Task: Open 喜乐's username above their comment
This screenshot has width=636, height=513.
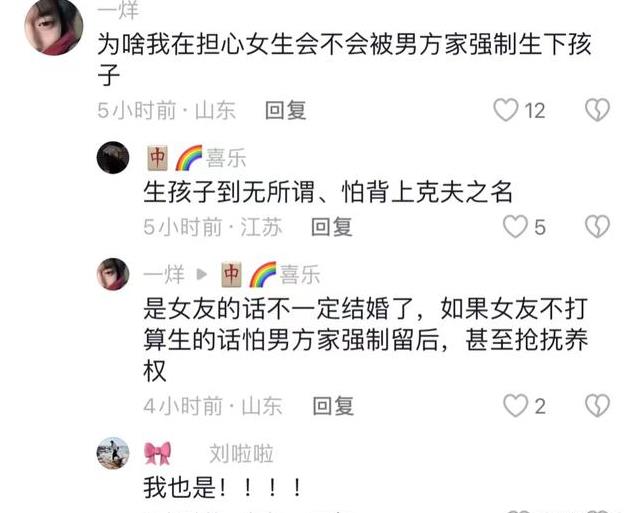Action: (226, 158)
